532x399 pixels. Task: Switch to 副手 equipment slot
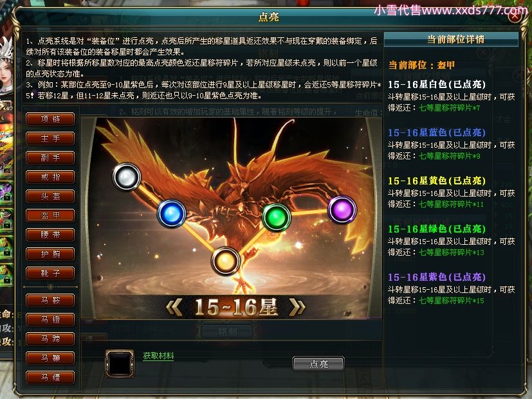[50, 157]
